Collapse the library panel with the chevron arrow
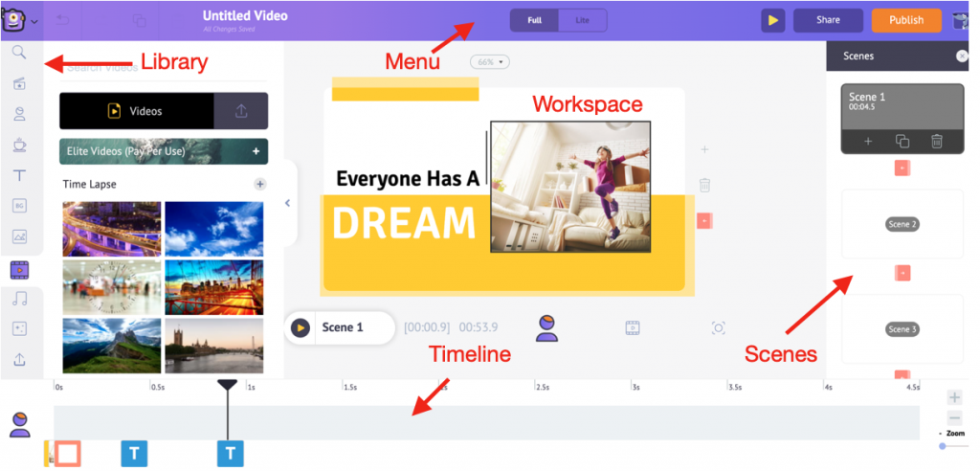Screen dimensions: 980x471 click(x=288, y=203)
